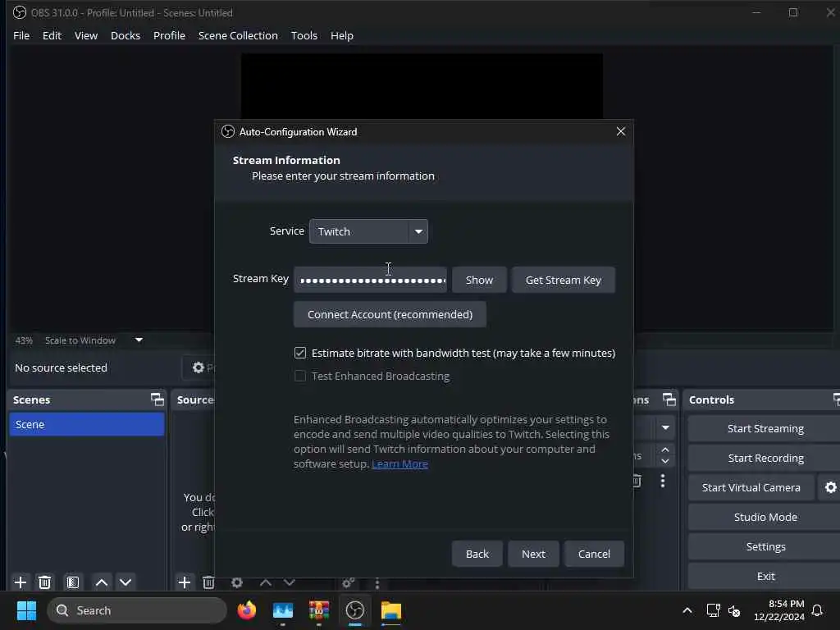Open Virtual Camera settings gear
840x630 pixels.
coord(830,487)
